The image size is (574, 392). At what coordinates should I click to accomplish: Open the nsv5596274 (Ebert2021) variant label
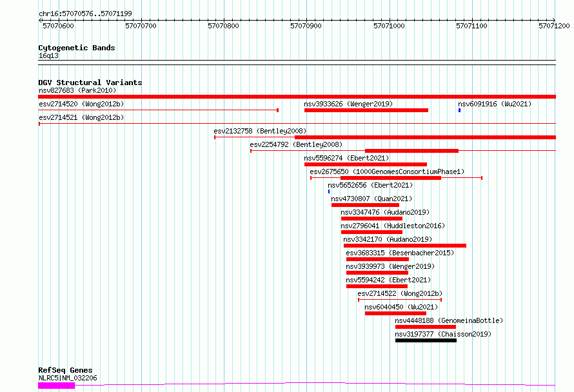[x=346, y=158]
